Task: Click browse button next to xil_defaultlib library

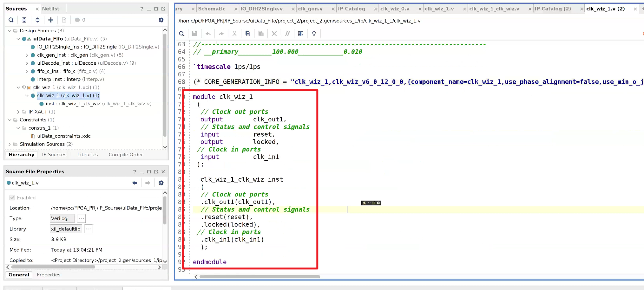Action: pos(89,229)
